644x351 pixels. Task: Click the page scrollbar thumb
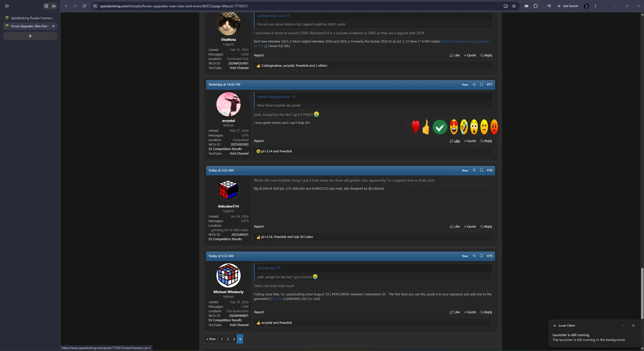pyautogui.click(x=642, y=293)
